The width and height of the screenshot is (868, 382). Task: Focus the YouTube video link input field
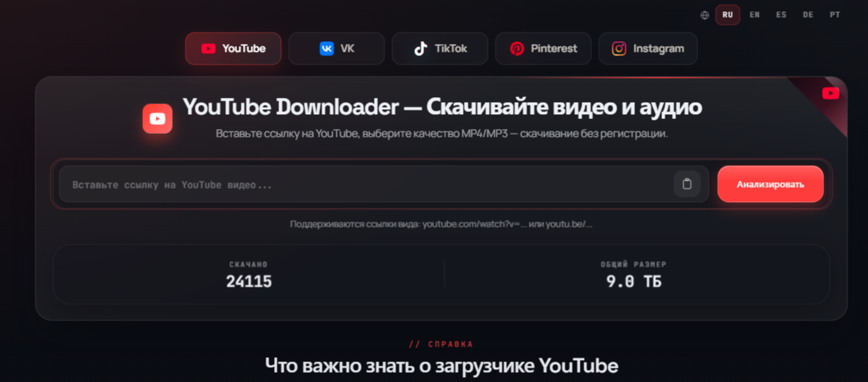click(x=384, y=184)
